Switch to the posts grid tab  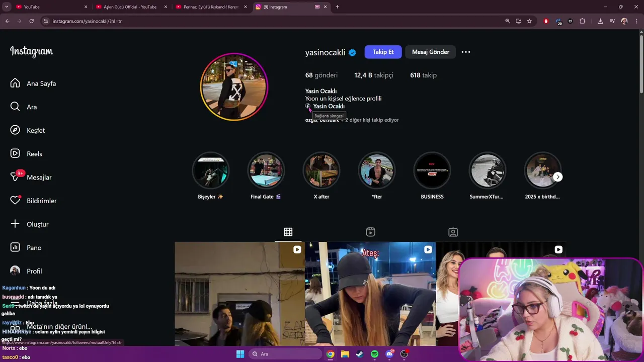(288, 232)
